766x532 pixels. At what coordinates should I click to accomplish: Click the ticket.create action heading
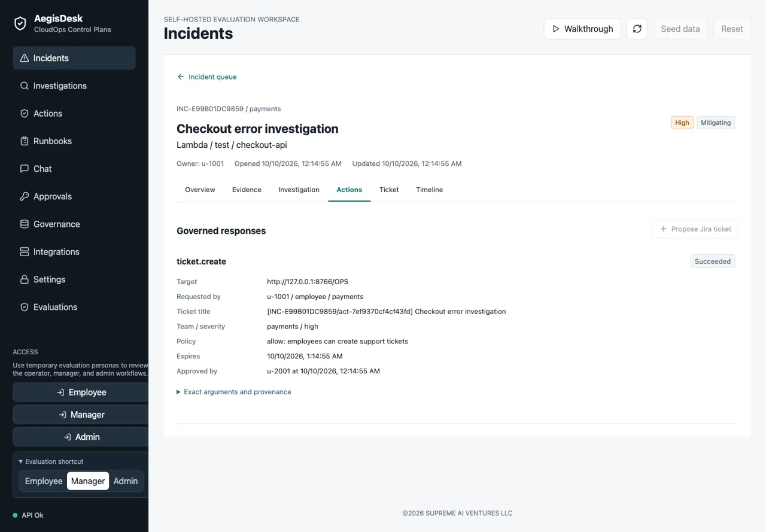tap(201, 262)
